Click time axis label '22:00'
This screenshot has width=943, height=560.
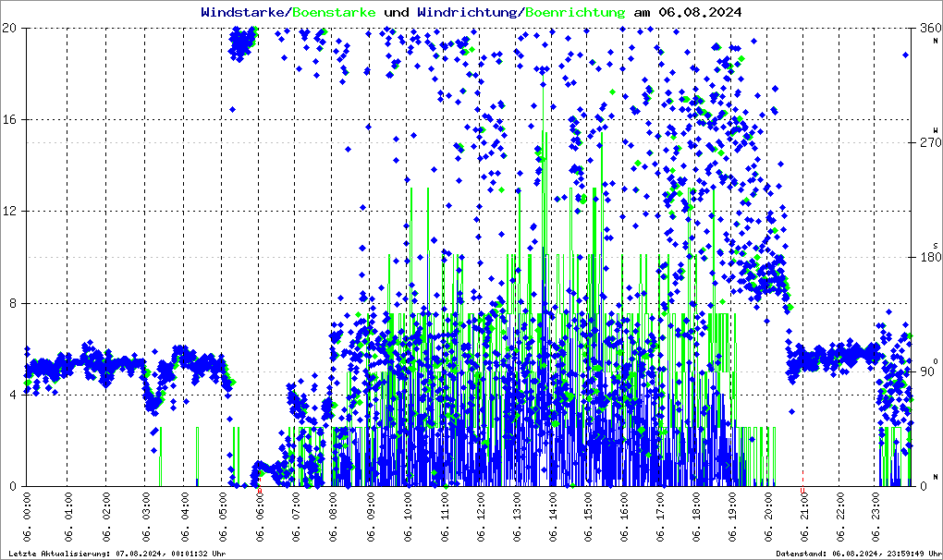coord(840,506)
